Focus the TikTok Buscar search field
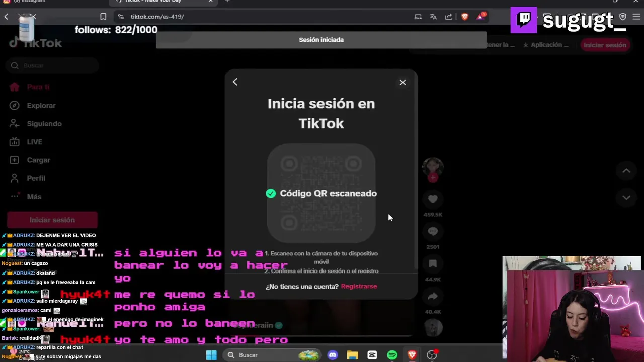The width and height of the screenshot is (644, 362). tap(52, 65)
